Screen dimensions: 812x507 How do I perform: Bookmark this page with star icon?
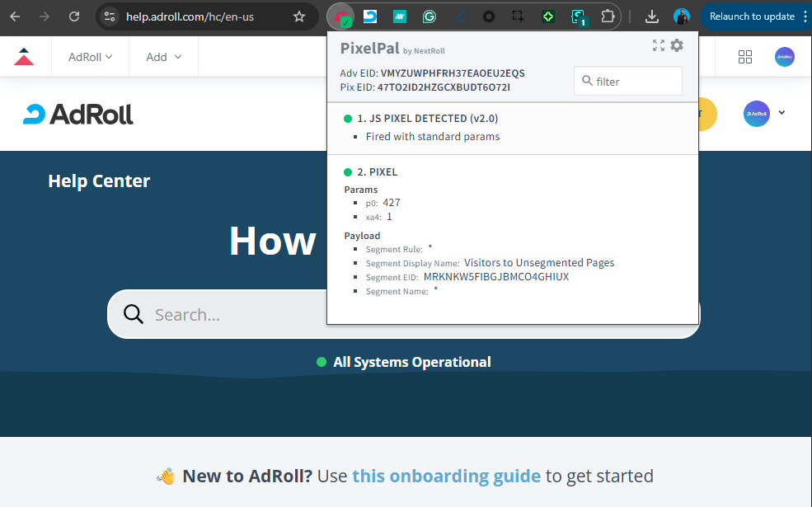299,16
